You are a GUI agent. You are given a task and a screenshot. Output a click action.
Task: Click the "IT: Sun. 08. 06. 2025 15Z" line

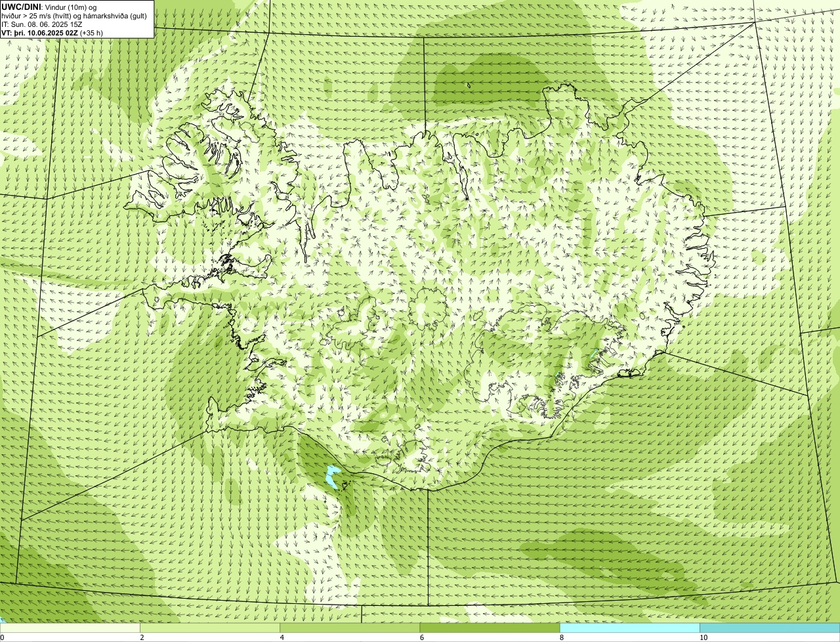pyautogui.click(x=41, y=24)
